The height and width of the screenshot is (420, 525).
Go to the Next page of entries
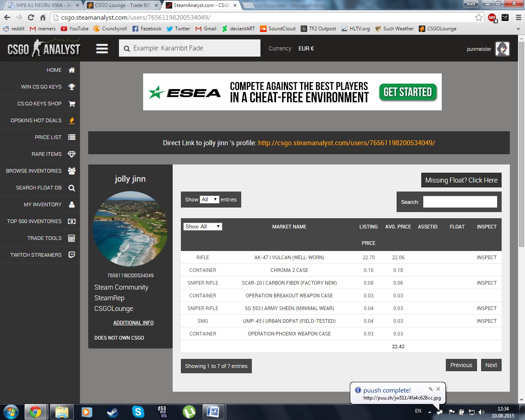[x=491, y=365]
